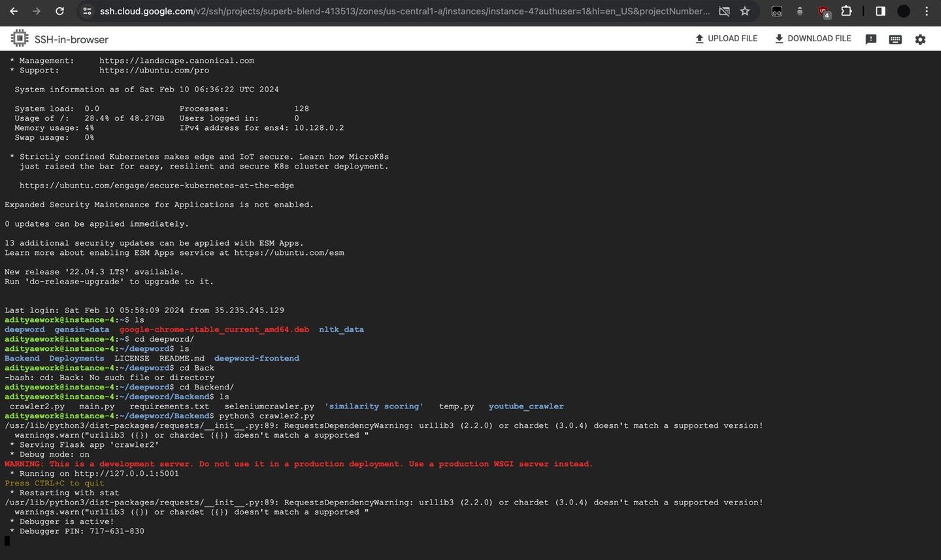Click DOWNLOAD FILE button
Image resolution: width=941 pixels, height=560 pixels.
(x=813, y=39)
